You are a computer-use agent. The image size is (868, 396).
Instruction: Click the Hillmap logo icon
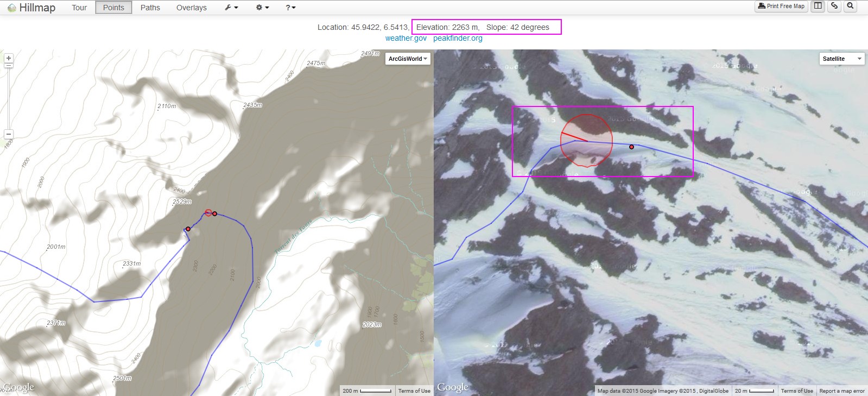pos(11,8)
